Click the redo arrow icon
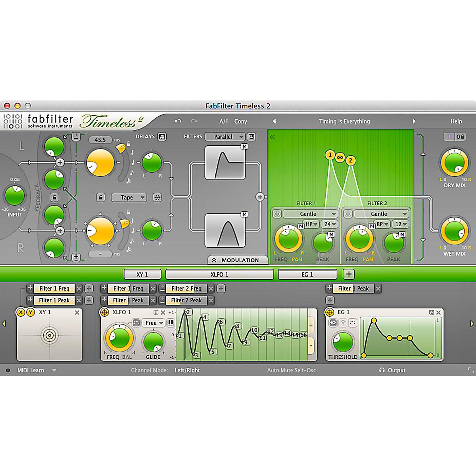Viewport: 476px width, 476px height. point(194,121)
